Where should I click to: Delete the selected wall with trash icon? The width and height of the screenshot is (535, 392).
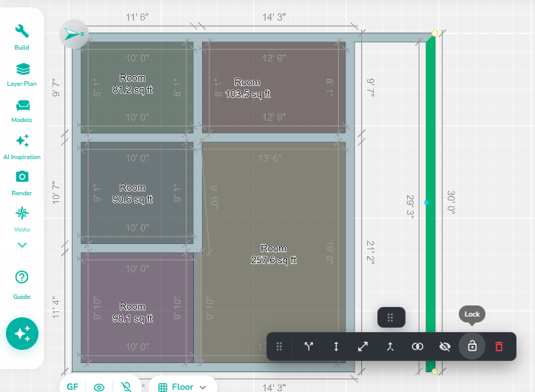click(x=499, y=347)
